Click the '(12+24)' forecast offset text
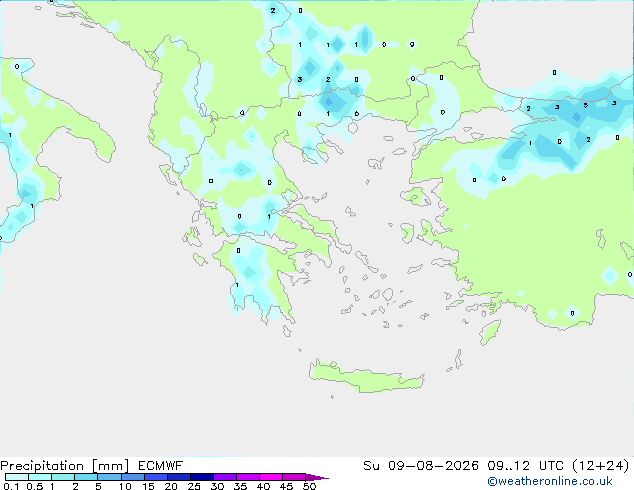The image size is (634, 490). point(601,466)
